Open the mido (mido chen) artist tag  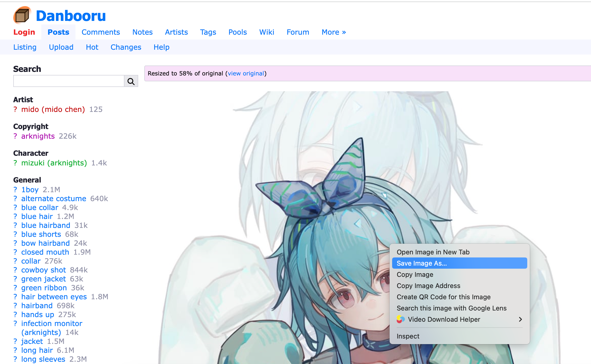point(53,109)
